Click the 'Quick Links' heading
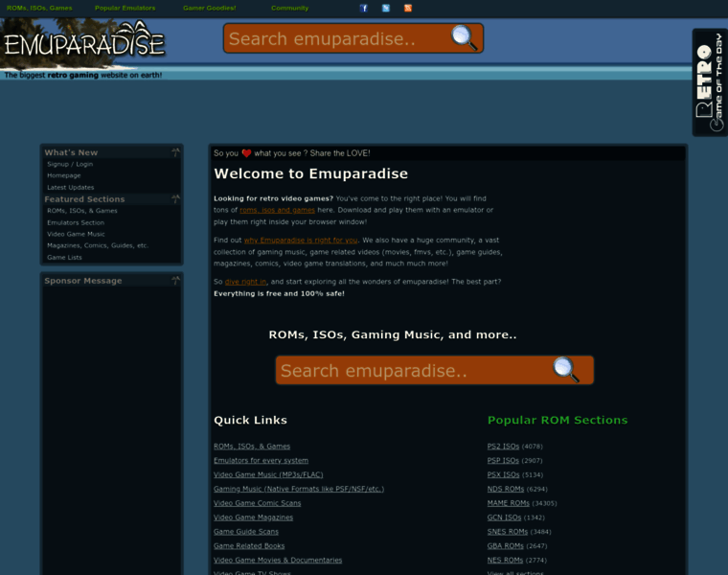The image size is (728, 575). point(250,420)
